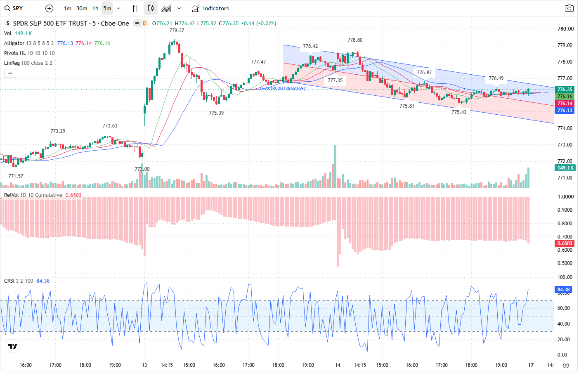Take a chart snapshot with camera icon

tap(569, 8)
